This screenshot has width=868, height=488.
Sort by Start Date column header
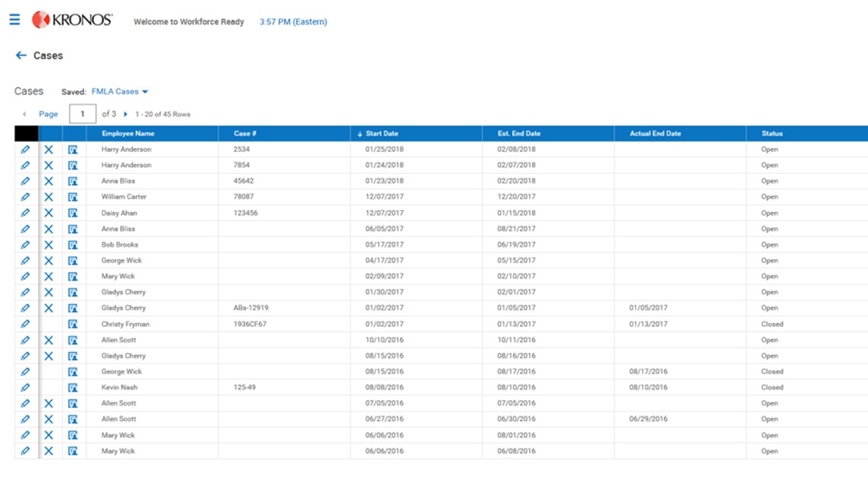[x=381, y=134]
